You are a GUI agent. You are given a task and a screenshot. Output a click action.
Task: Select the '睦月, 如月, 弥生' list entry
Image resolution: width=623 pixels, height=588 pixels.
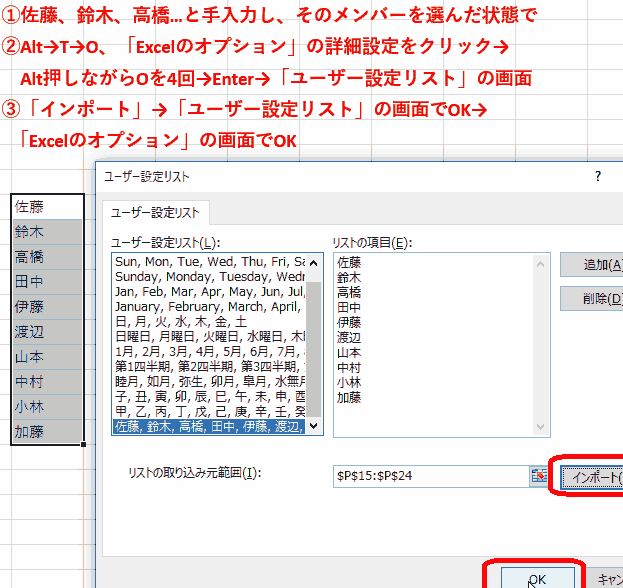pyautogui.click(x=209, y=381)
